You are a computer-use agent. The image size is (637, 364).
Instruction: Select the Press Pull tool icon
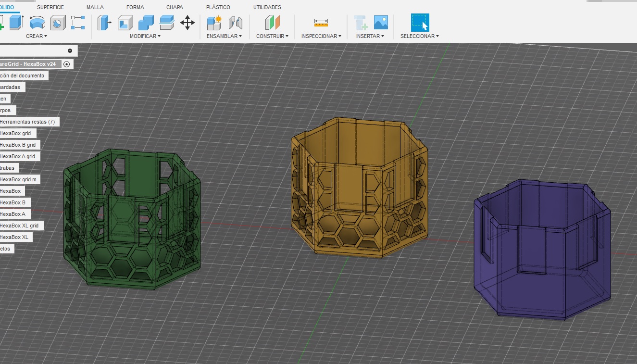[104, 23]
